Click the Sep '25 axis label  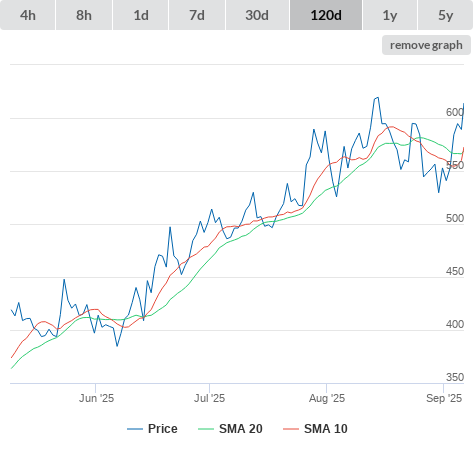point(444,398)
